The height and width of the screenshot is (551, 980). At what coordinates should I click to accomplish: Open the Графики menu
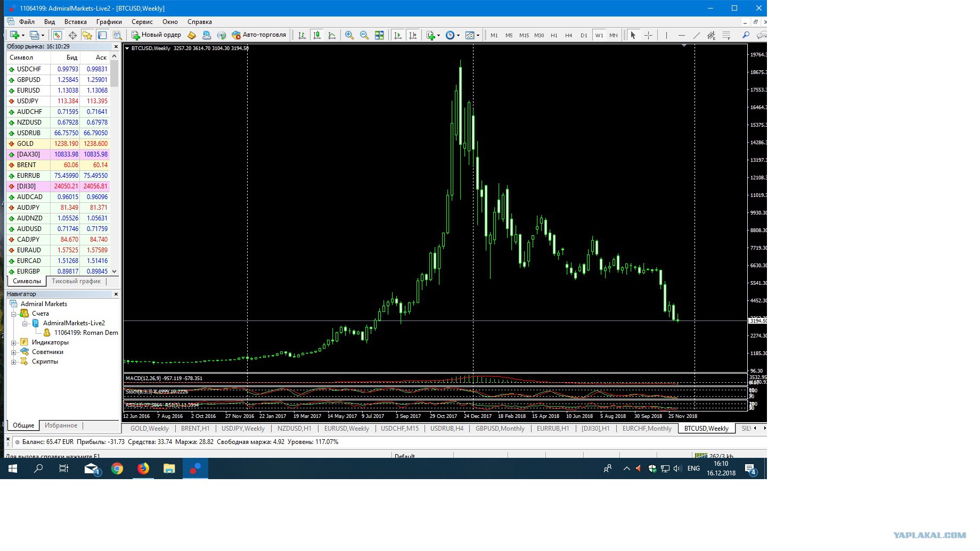pos(109,22)
